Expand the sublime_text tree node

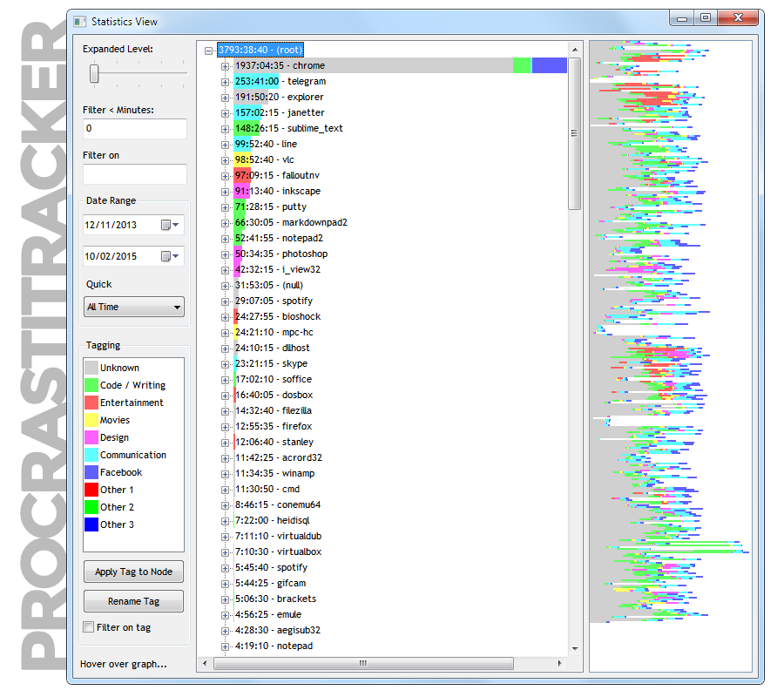225,129
